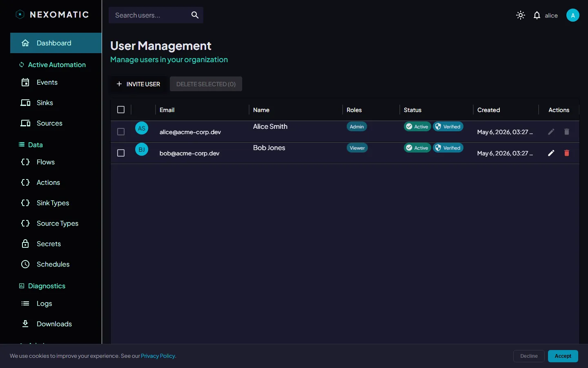Click the Diagnostics section icon
This screenshot has width=588, height=368.
coord(22,286)
